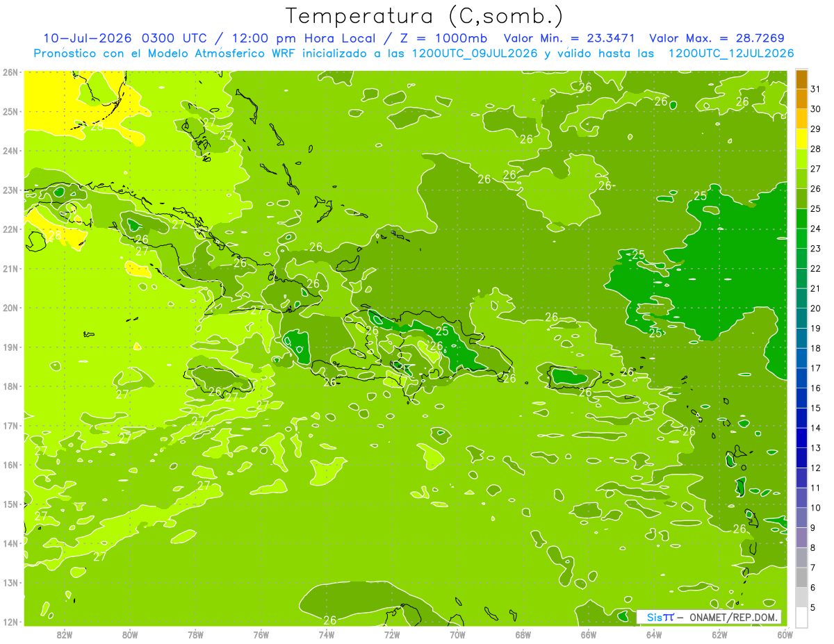This screenshot has width=834, height=644.
Task: Click the "23N" latitude axis label
Action: pyautogui.click(x=10, y=190)
